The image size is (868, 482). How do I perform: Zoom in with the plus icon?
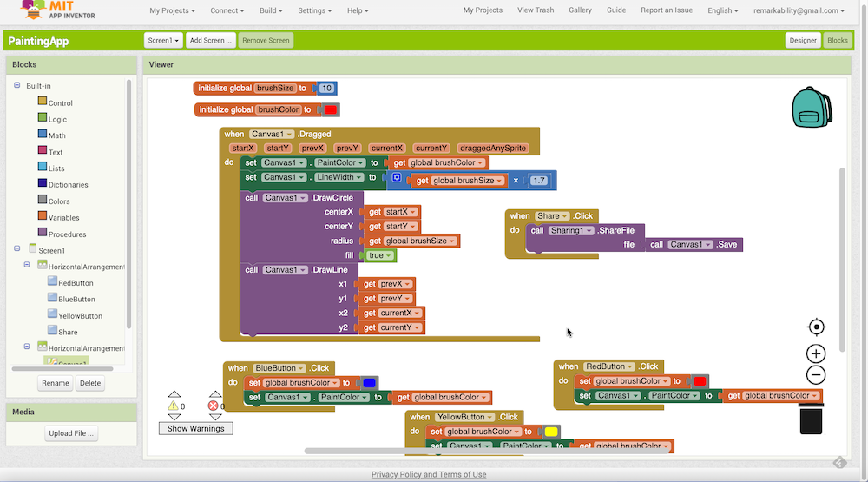(816, 353)
